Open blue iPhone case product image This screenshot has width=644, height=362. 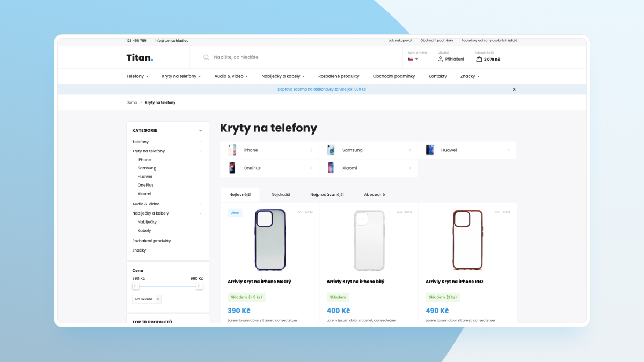(270, 240)
